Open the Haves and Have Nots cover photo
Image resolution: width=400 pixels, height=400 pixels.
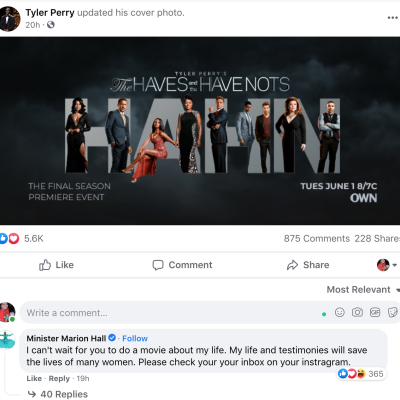point(200,131)
